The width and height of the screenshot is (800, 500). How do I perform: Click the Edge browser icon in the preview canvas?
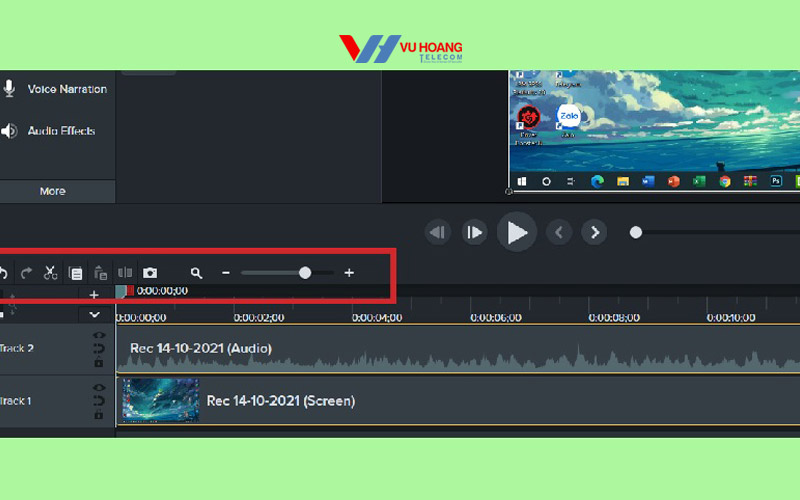pyautogui.click(x=597, y=182)
